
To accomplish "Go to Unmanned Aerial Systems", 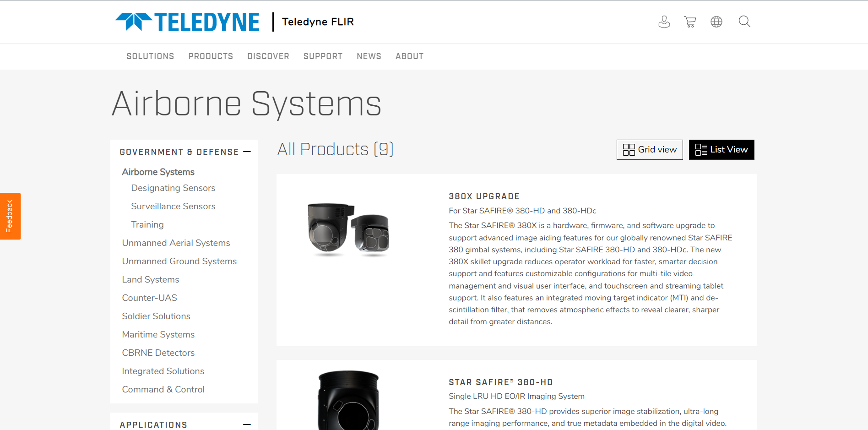I will (x=176, y=243).
